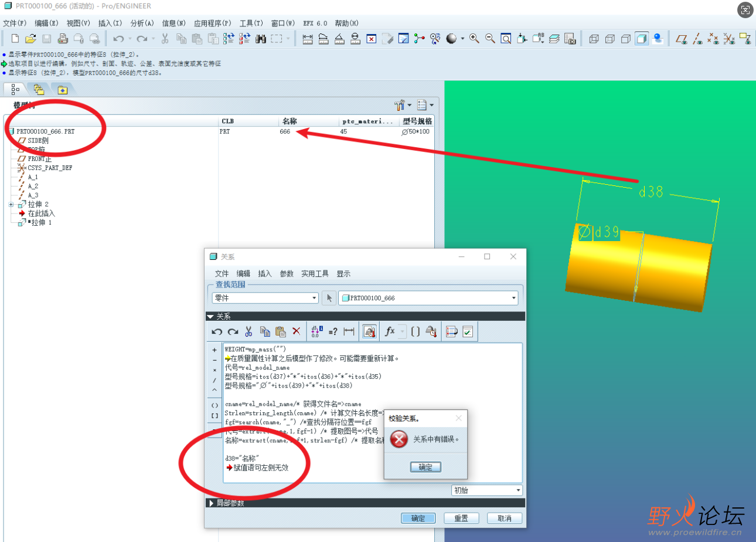Toggle coordinate system display
756x542 pixels.
pos(729,39)
